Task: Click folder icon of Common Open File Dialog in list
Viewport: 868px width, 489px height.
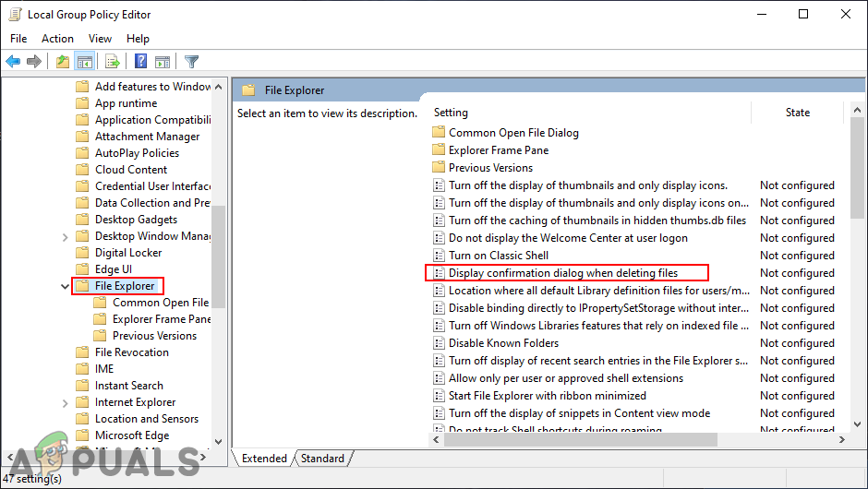Action: [439, 132]
